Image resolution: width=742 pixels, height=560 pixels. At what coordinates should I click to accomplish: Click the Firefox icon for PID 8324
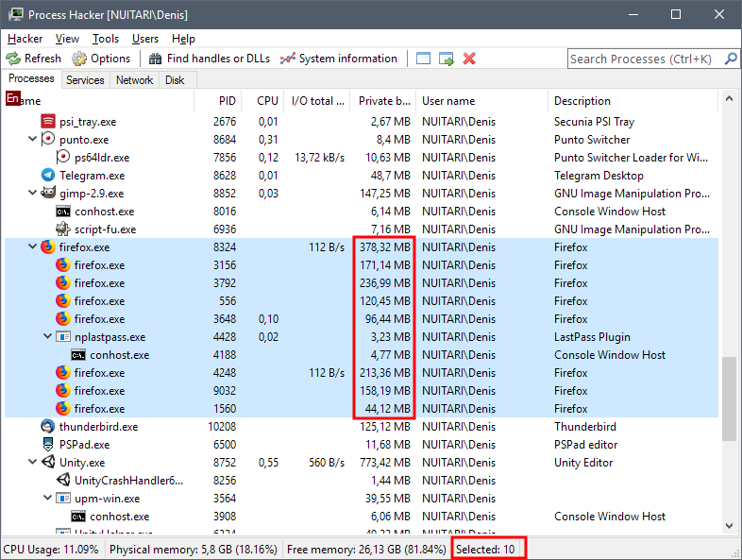[x=48, y=246]
